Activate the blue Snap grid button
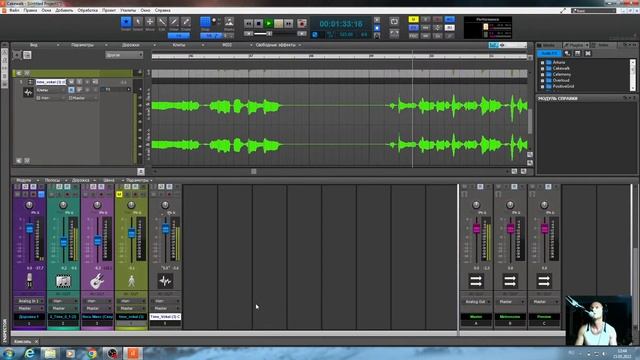Image resolution: width=640 pixels, height=360 pixels. pyautogui.click(x=205, y=22)
